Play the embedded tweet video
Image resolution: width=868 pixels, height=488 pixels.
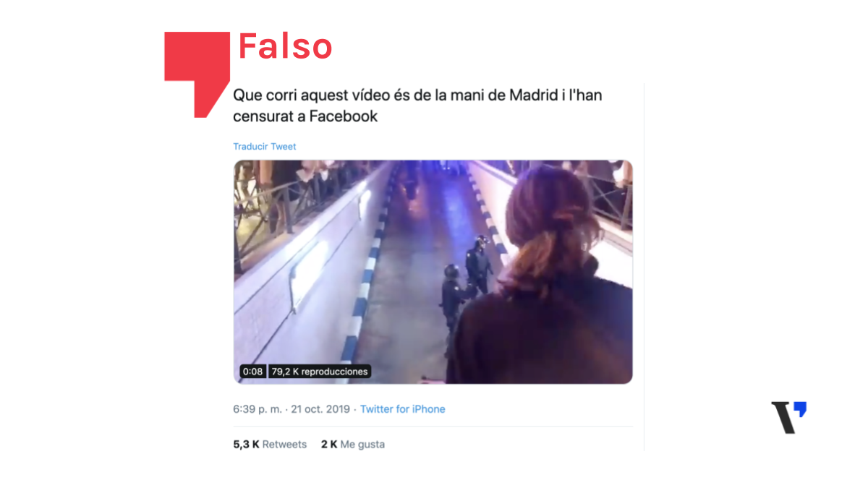click(433, 272)
